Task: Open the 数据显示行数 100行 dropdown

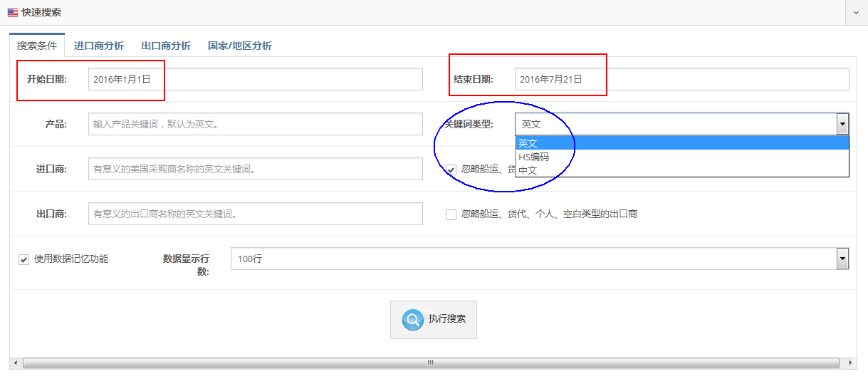Action: [x=539, y=259]
